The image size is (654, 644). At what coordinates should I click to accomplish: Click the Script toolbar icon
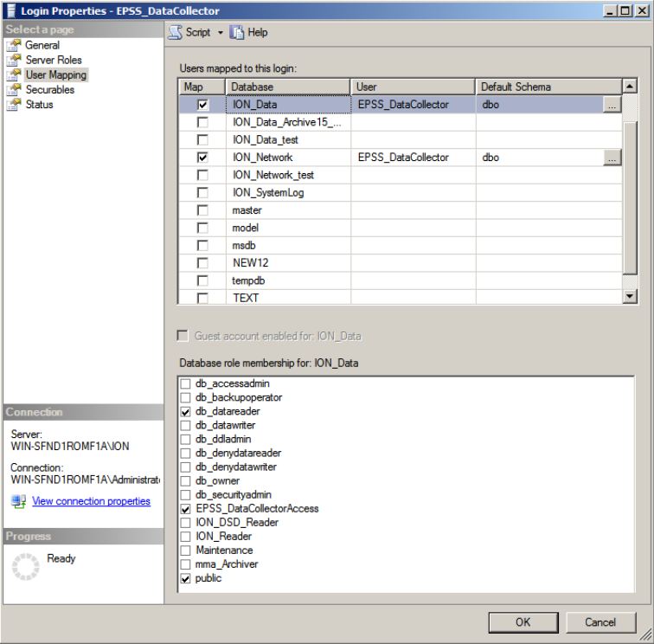175,32
